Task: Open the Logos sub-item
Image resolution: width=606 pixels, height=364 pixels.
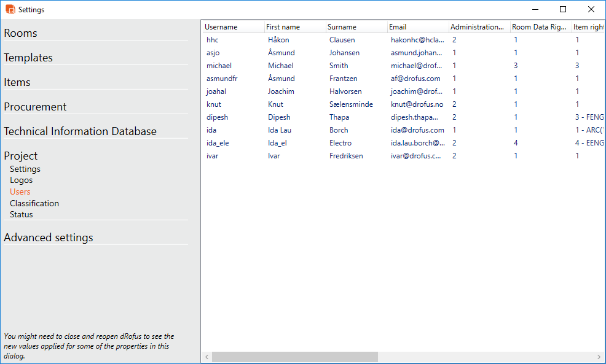Action: tap(22, 180)
